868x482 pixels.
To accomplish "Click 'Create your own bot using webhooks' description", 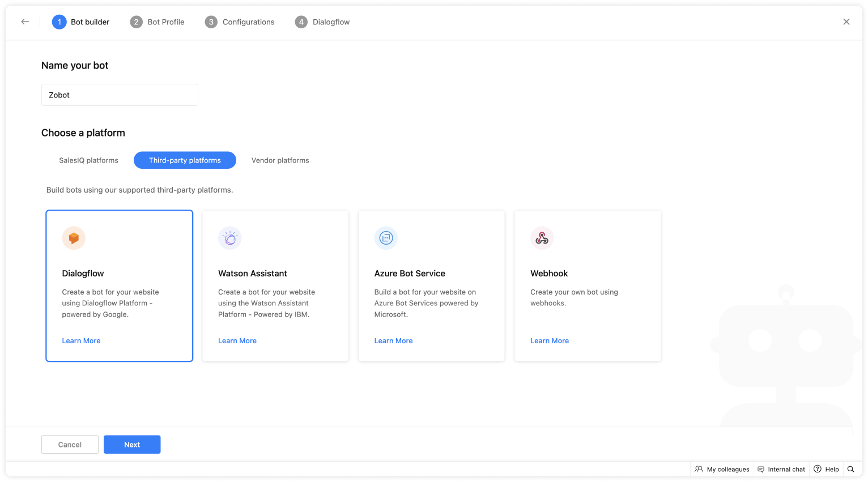I will point(574,297).
